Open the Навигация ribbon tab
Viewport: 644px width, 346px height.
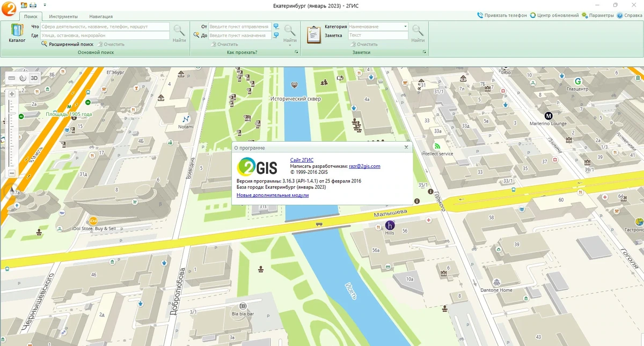(101, 17)
